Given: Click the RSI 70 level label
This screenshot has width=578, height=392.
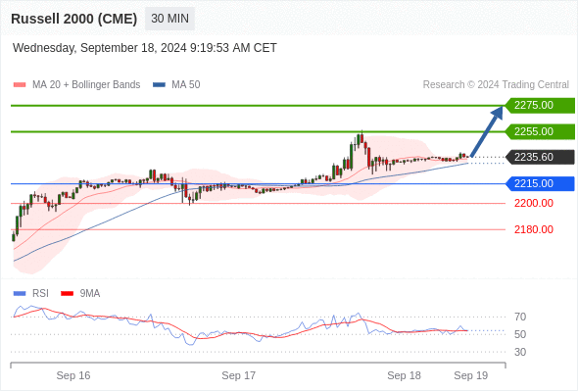Looking at the screenshot, I should tap(520, 317).
